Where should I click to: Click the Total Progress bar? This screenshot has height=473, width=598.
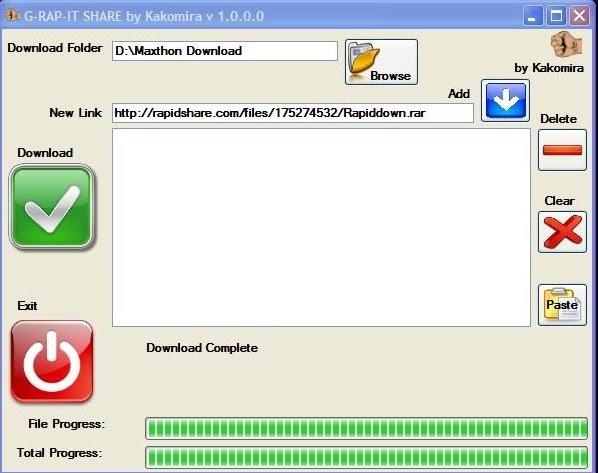point(367,457)
